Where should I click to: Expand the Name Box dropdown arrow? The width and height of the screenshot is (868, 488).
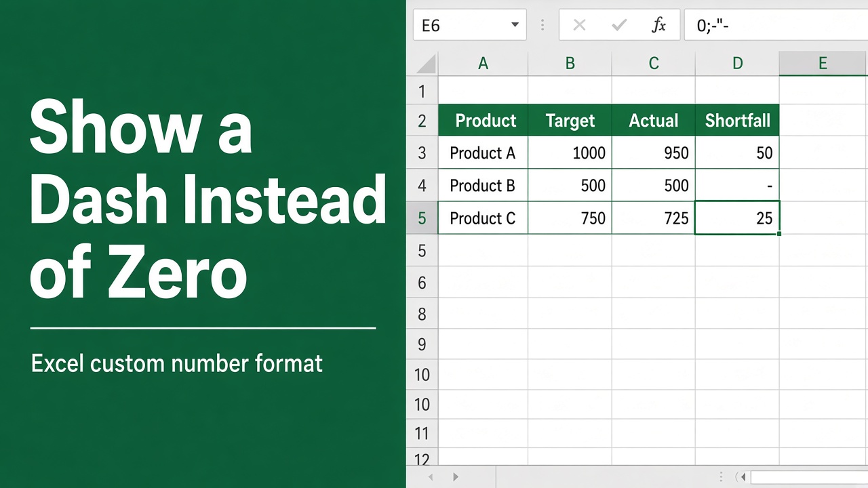pyautogui.click(x=515, y=26)
